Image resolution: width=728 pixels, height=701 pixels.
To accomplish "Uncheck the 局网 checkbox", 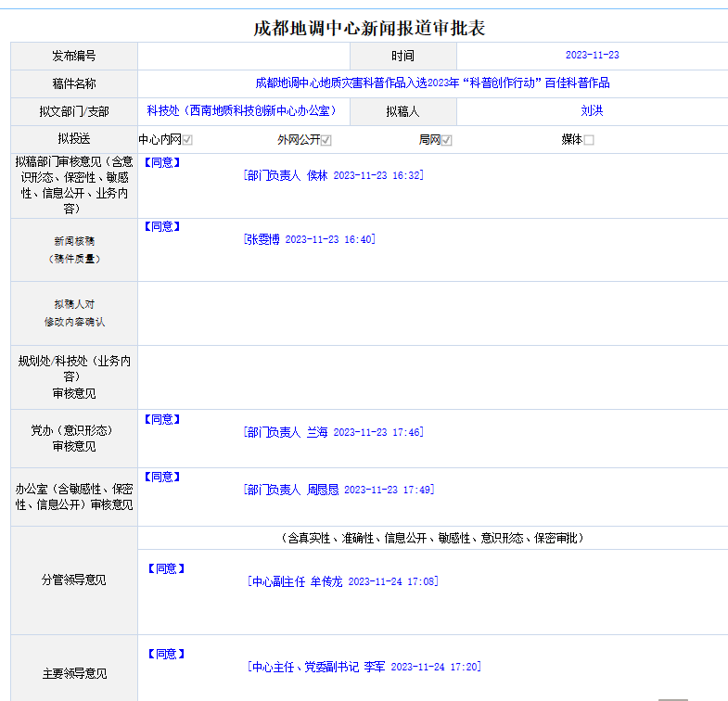I will 447,140.
